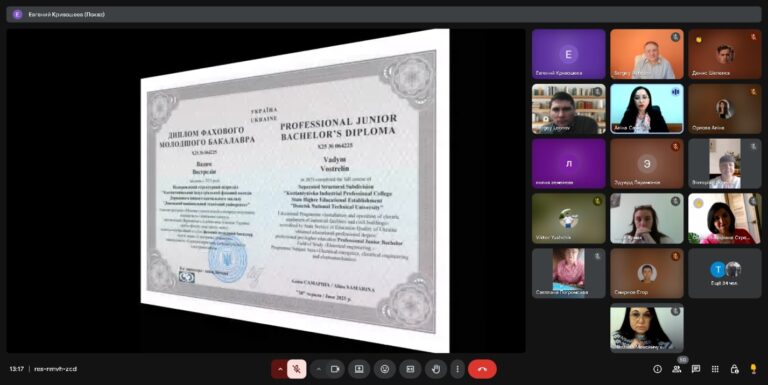Open more options three-dot menu
This screenshot has height=385, width=768.
[457, 369]
